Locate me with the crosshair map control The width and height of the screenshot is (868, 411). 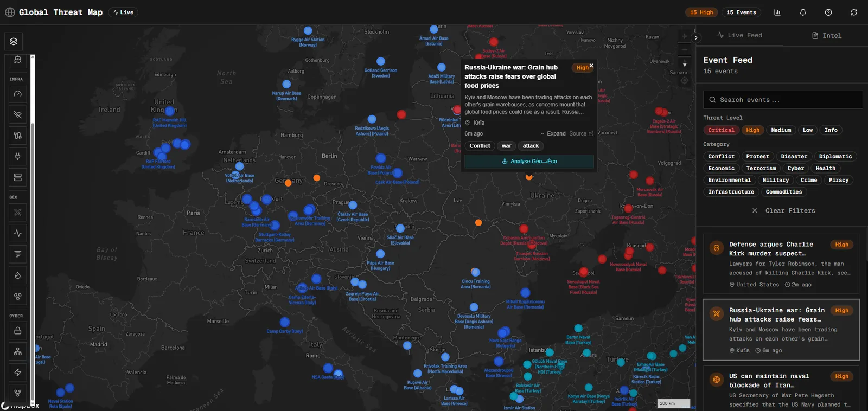[685, 80]
